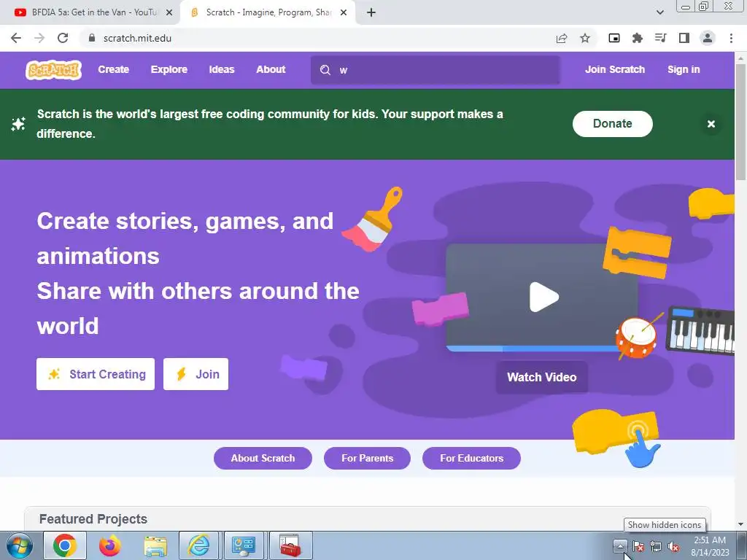Click the Scratch logo
This screenshot has height=560, width=747.
pyautogui.click(x=53, y=70)
